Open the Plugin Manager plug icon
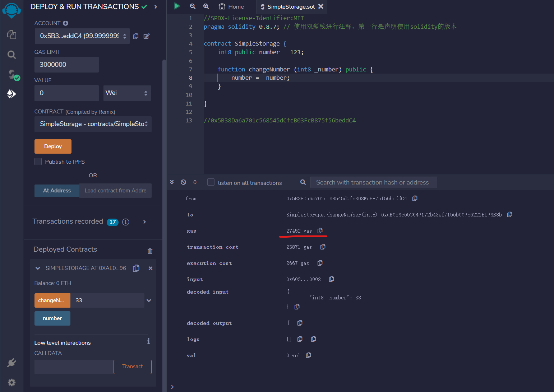The image size is (554, 392). point(11,363)
